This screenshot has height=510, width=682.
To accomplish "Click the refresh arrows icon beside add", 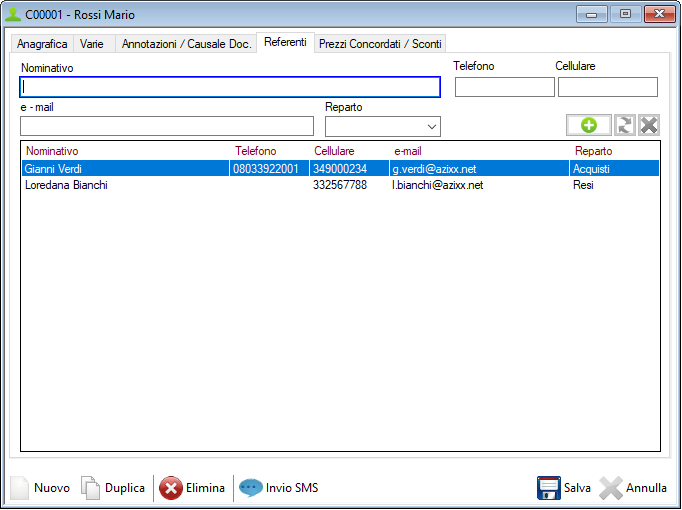I will [625, 125].
